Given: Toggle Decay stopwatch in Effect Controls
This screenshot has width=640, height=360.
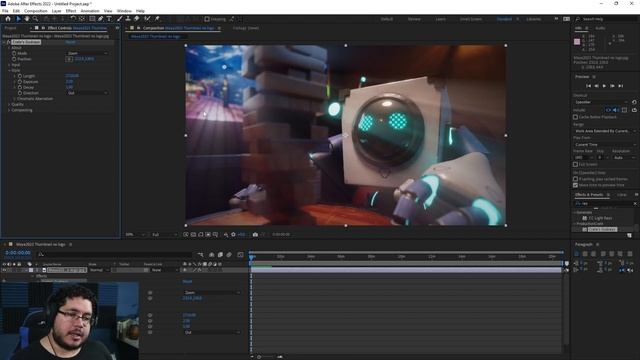Looking at the screenshot, I should [20, 87].
